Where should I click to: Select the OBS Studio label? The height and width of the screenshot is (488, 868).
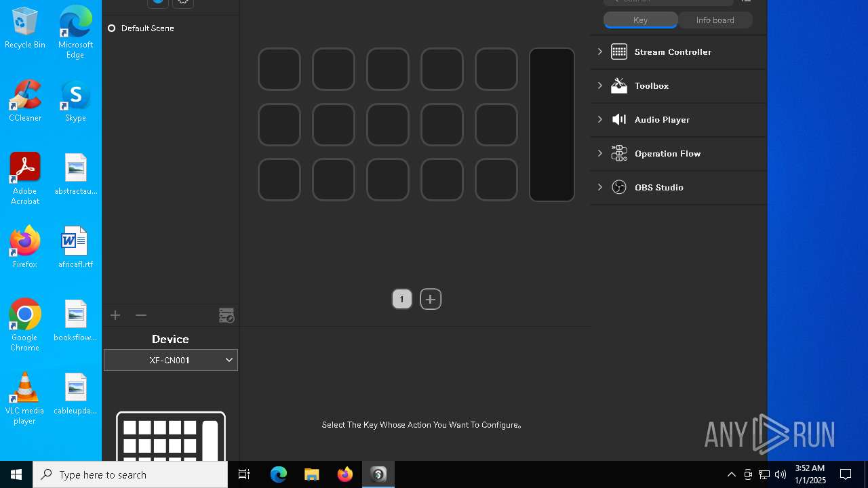[x=659, y=188]
